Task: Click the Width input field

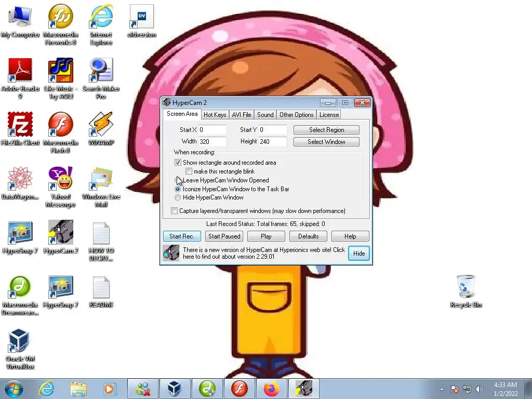Action: click(212, 141)
